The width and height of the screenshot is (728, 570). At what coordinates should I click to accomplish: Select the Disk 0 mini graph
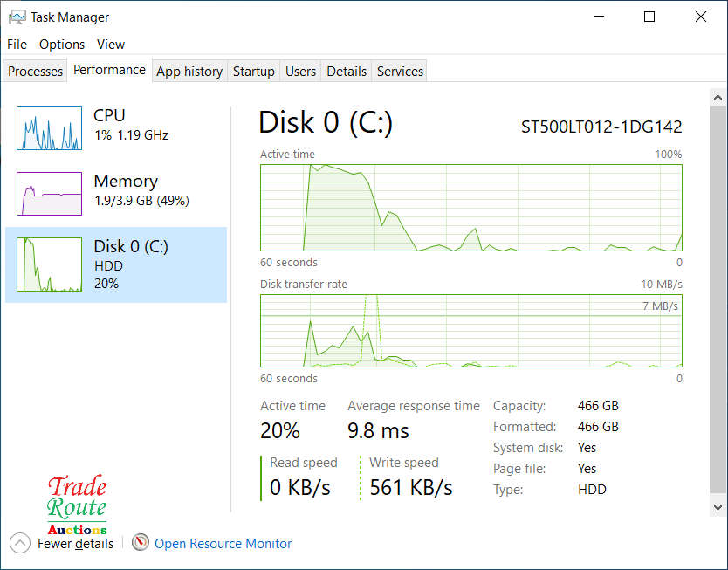click(x=49, y=264)
